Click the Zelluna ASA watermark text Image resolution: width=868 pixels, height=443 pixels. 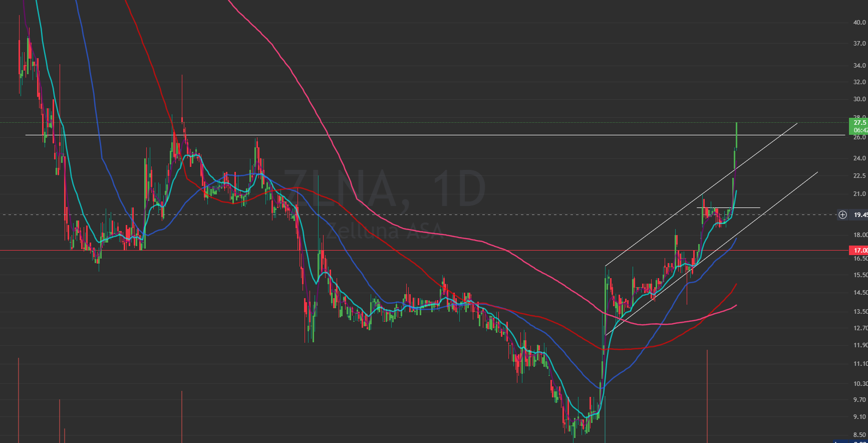(385, 232)
